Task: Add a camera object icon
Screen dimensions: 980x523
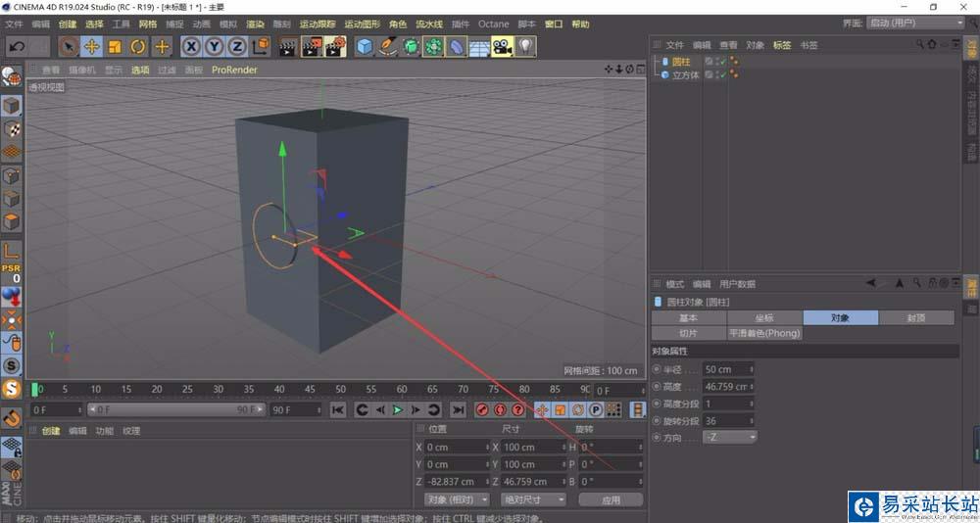Action: click(502, 47)
